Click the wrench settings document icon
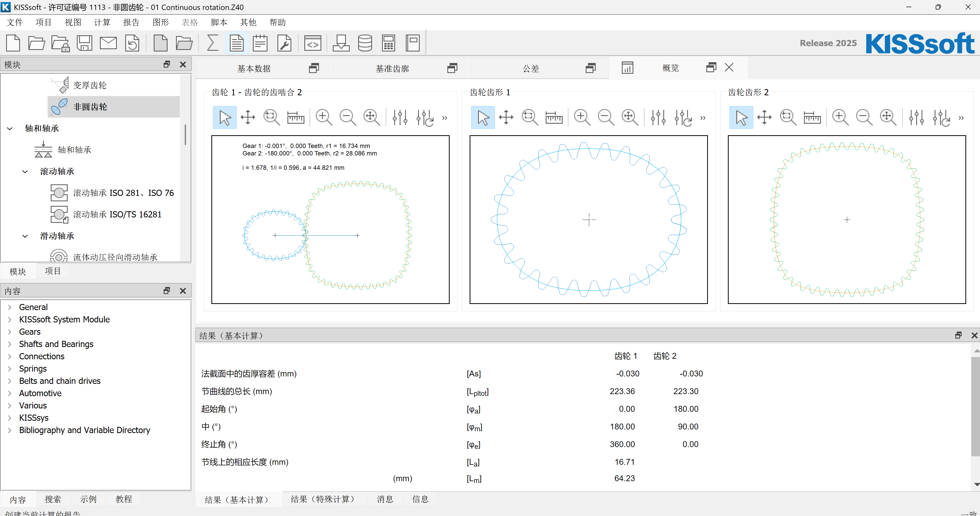The image size is (980, 516). 284,43
